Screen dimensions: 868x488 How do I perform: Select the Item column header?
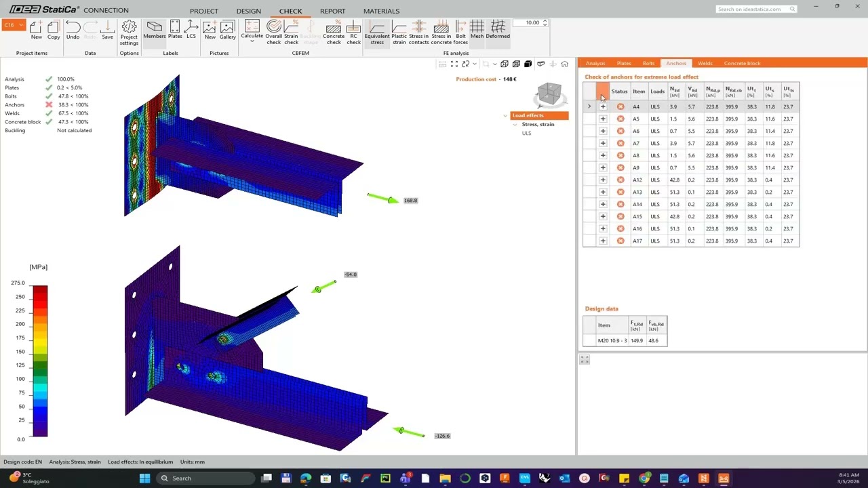(639, 91)
